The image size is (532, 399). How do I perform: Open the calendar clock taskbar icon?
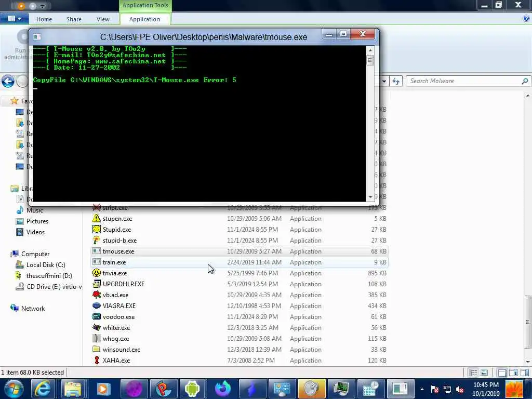click(x=370, y=389)
